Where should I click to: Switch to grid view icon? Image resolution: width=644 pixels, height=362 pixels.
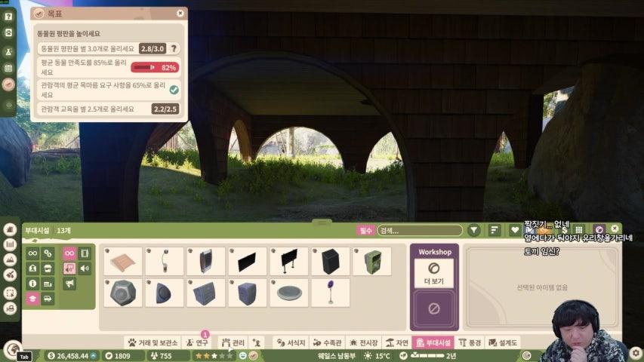coord(579,230)
